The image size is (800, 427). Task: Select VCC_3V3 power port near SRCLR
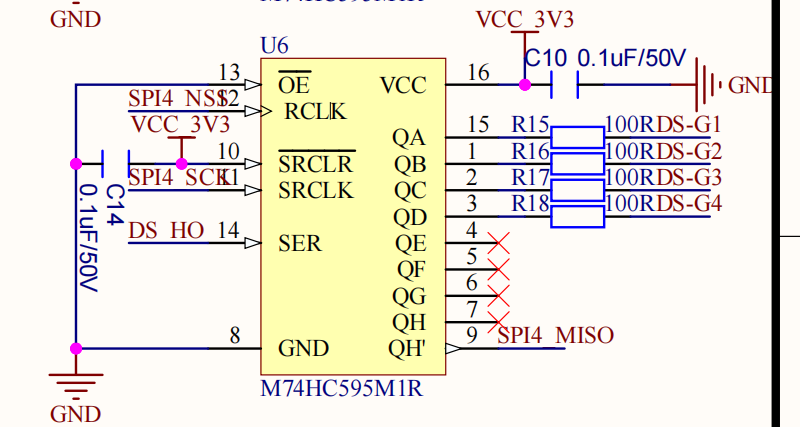pyautogui.click(x=181, y=138)
